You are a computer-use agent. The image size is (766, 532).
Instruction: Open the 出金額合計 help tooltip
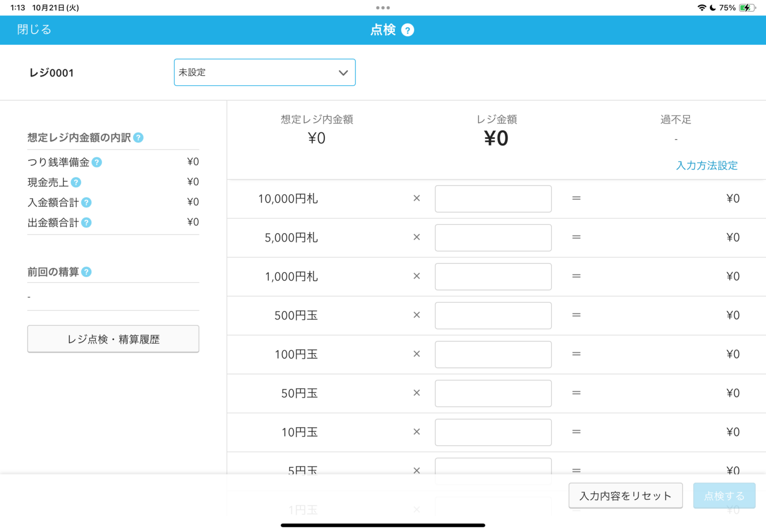[x=86, y=223]
